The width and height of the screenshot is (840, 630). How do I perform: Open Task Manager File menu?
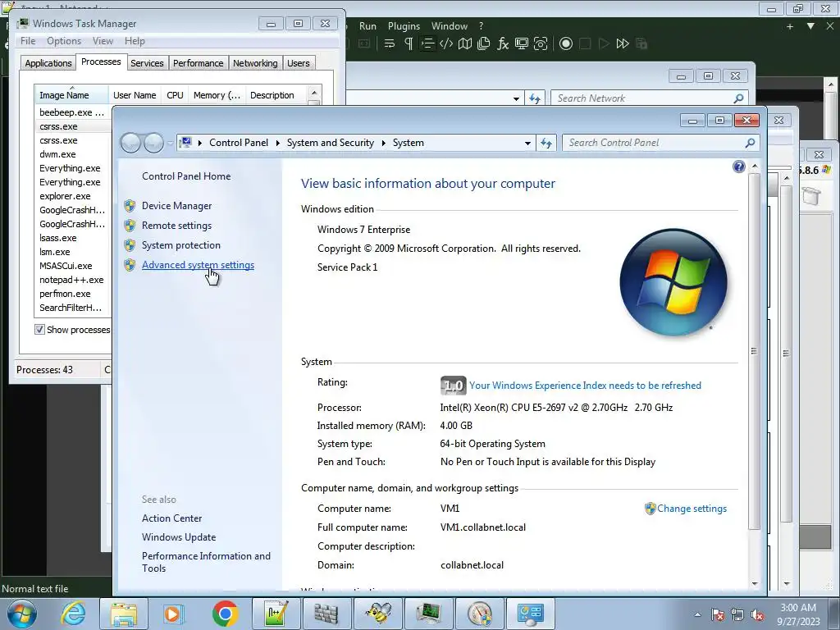[28, 41]
